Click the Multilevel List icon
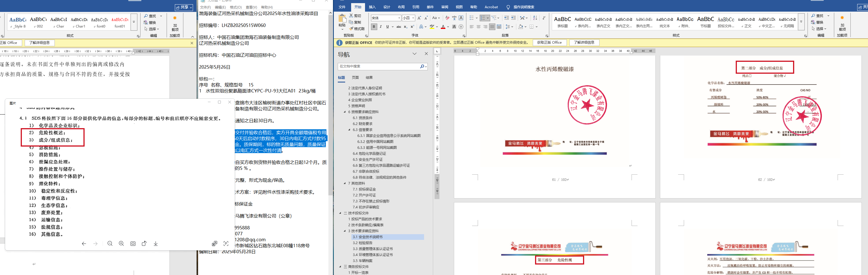Image resolution: width=868 pixels, height=275 pixels. (494, 18)
